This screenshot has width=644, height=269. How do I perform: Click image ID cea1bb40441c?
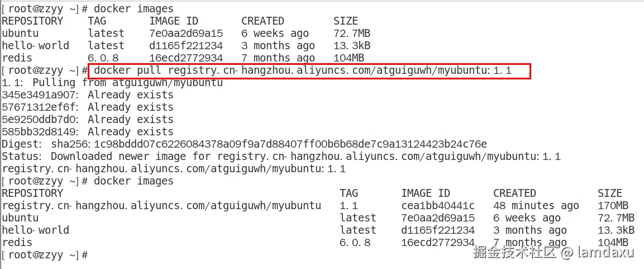pyautogui.click(x=437, y=205)
